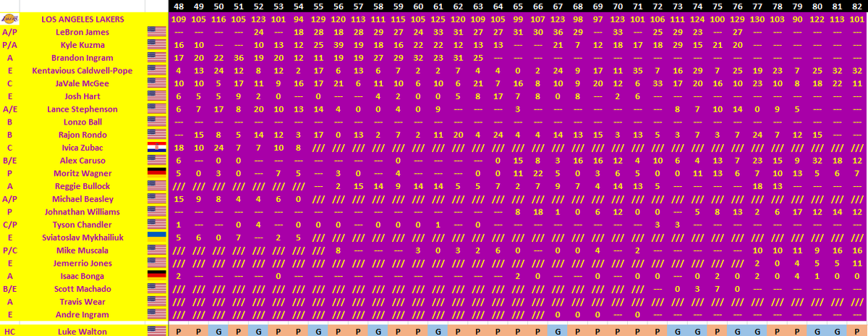Select the game 48 column header
Image resolution: width=868 pixels, height=336 pixels.
pos(179,7)
